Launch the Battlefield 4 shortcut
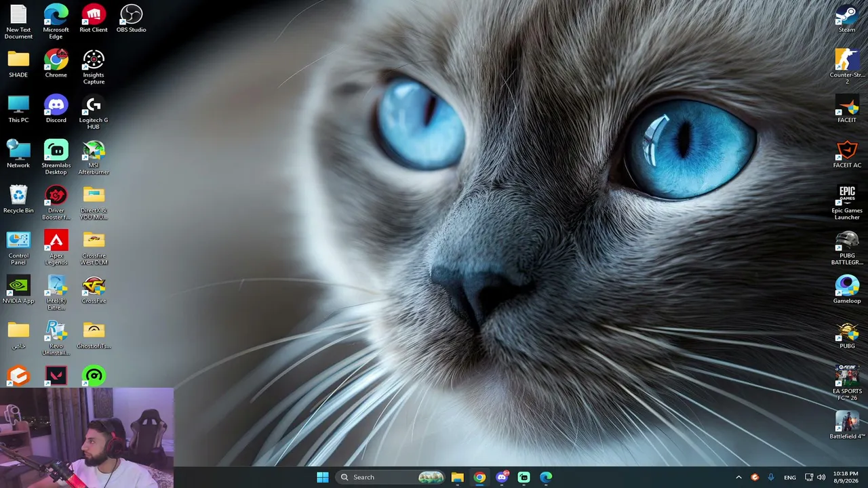Viewport: 868px width, 488px height. pyautogui.click(x=847, y=426)
